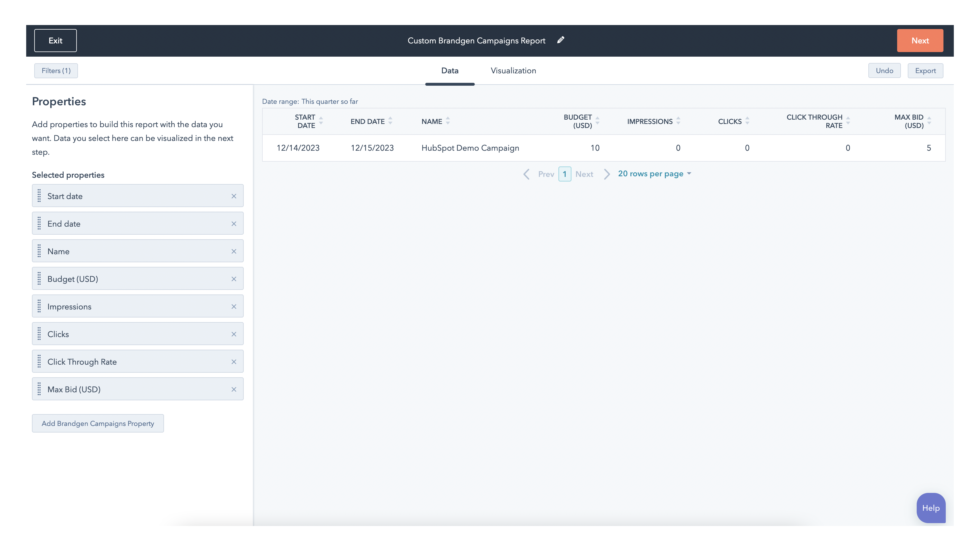Viewport: 980px width, 551px height.
Task: Click the Next button to continue
Action: [x=920, y=40]
